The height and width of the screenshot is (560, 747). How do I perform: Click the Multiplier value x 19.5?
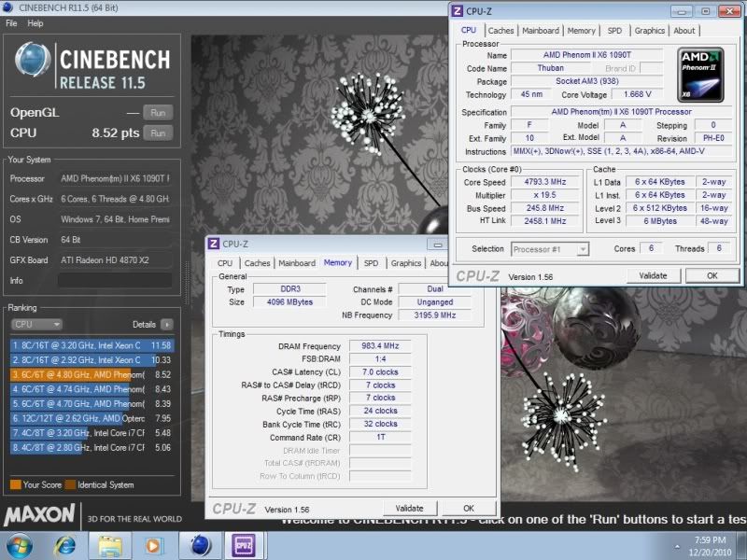[545, 195]
